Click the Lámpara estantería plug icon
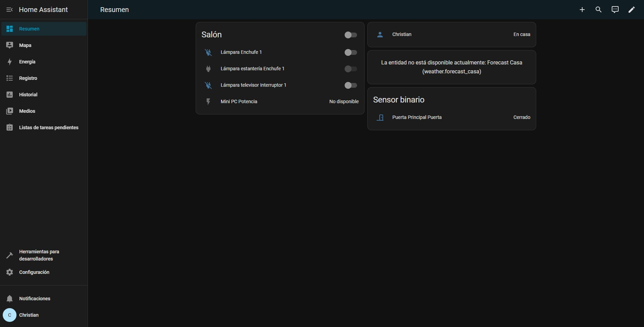 tap(208, 69)
